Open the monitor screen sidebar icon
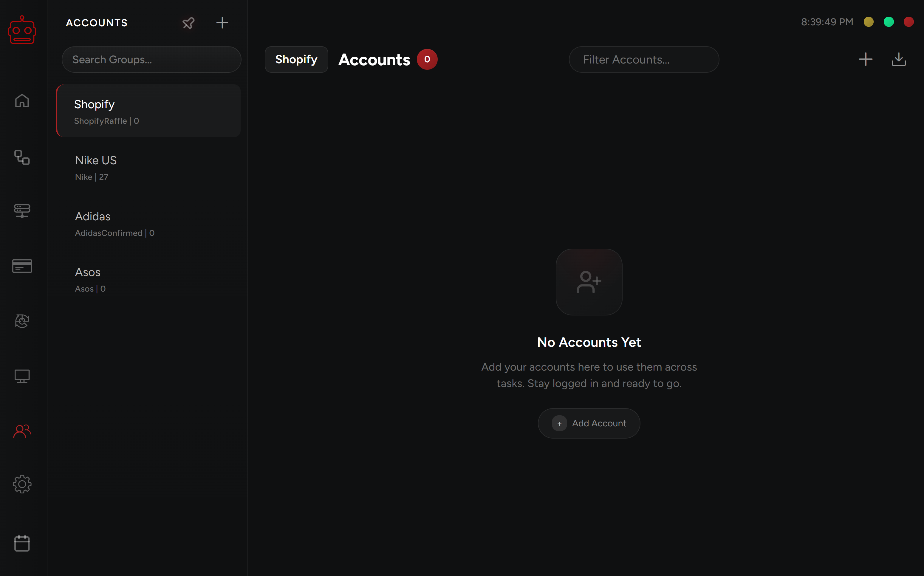 click(x=22, y=376)
